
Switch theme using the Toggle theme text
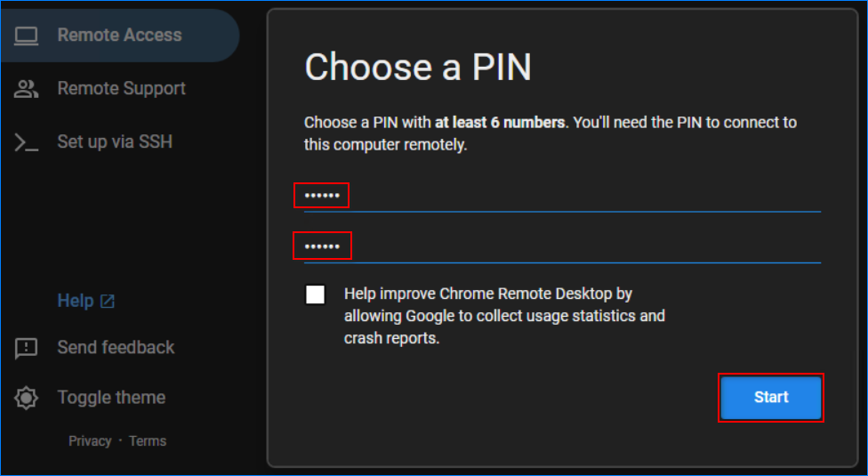pyautogui.click(x=111, y=398)
